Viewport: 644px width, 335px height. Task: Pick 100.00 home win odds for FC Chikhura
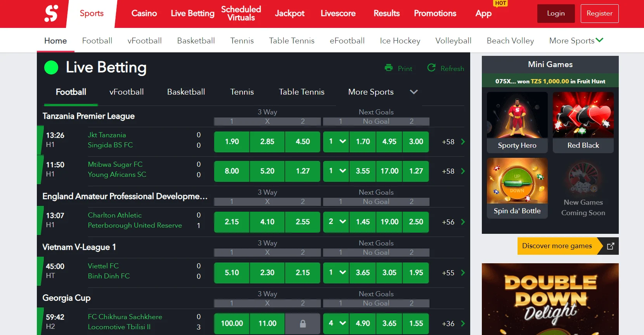coord(232,323)
